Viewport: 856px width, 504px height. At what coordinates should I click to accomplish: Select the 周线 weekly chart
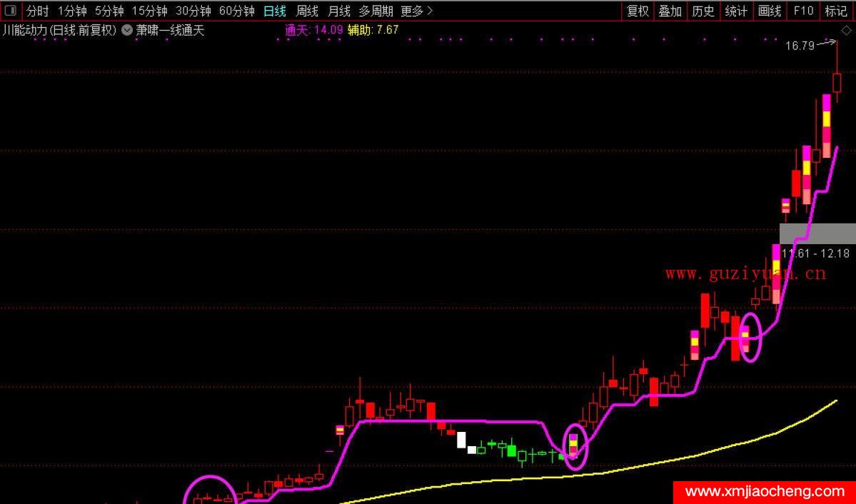coord(307,11)
